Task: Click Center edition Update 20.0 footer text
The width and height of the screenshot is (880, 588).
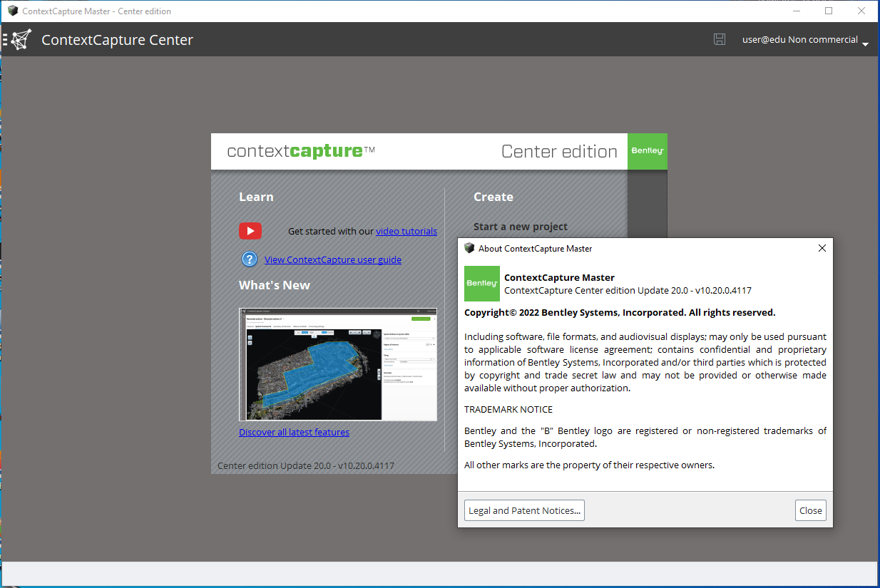Action: tap(306, 465)
